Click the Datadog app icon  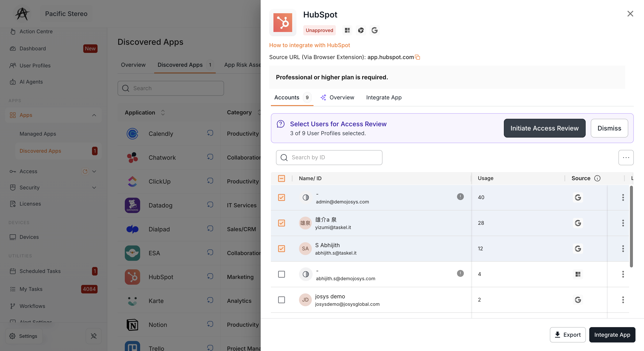[132, 205]
